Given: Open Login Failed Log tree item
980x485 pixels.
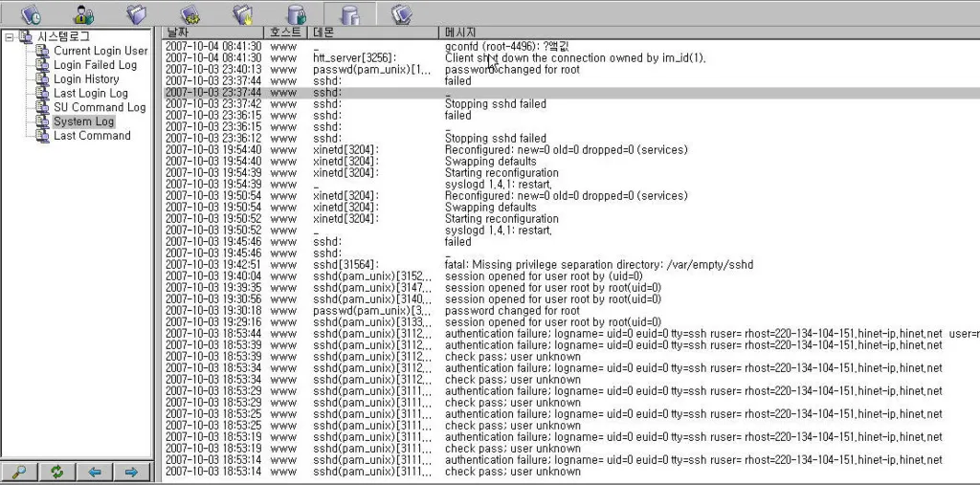Looking at the screenshot, I should coord(95,65).
